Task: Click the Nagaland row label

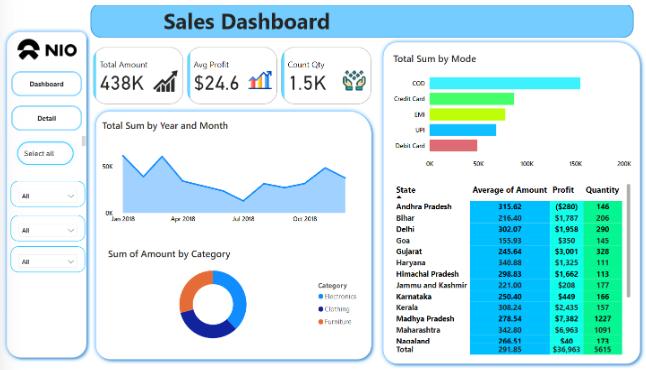Action: (x=412, y=341)
